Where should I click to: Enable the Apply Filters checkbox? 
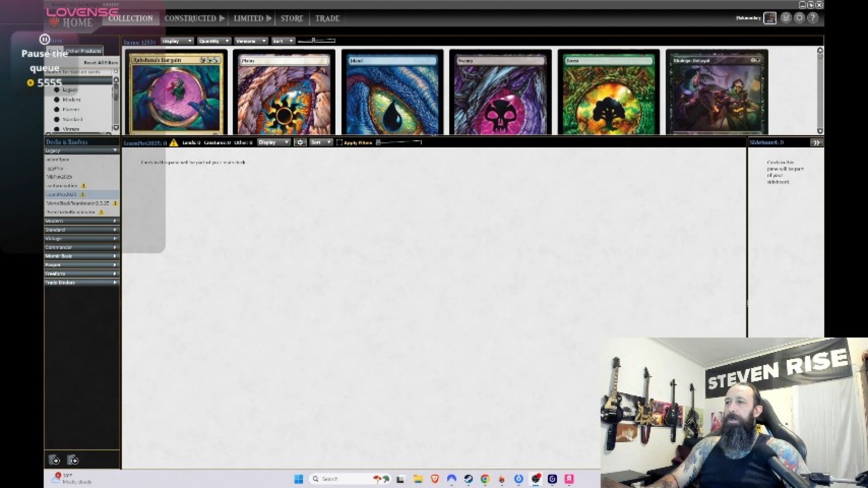point(339,142)
